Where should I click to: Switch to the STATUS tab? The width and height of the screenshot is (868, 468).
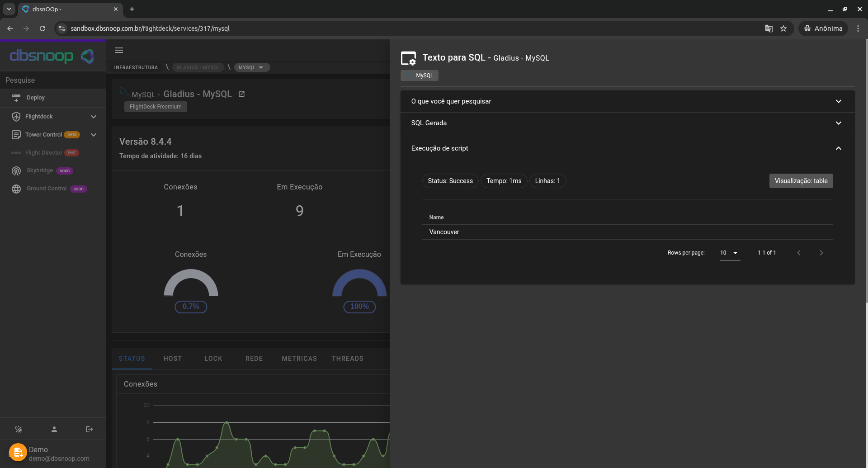coord(132,359)
